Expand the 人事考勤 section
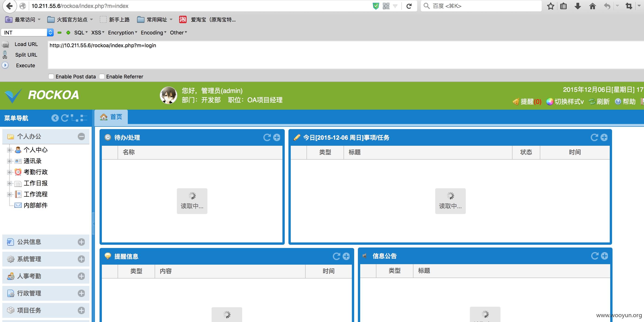 pos(81,276)
